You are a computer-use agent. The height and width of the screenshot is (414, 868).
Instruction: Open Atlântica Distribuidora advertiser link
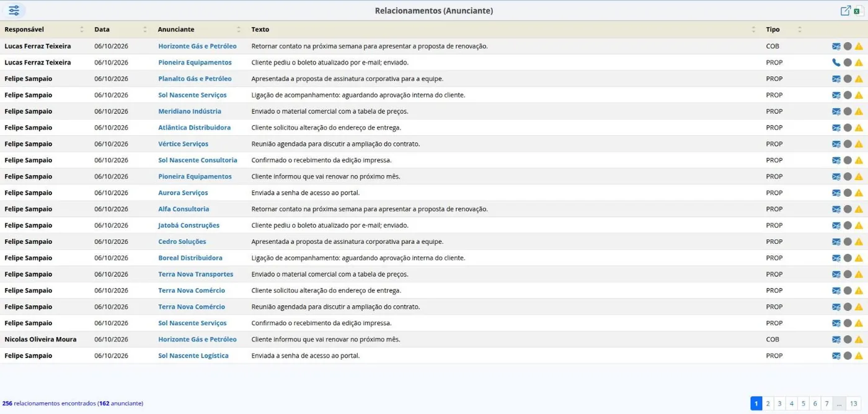point(194,128)
